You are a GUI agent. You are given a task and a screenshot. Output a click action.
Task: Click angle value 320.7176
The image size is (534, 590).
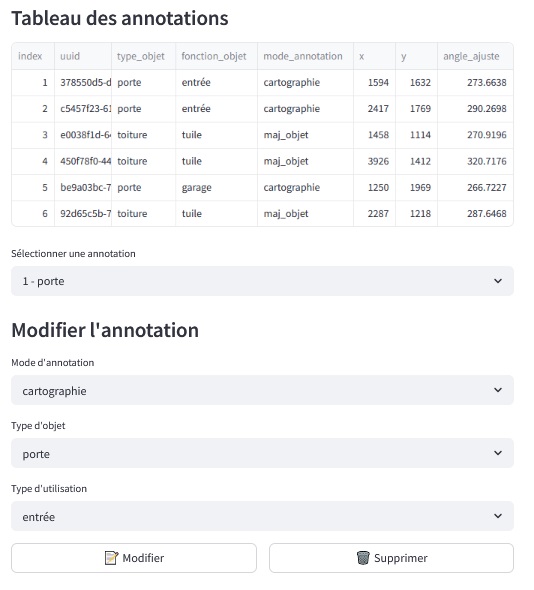click(475, 161)
